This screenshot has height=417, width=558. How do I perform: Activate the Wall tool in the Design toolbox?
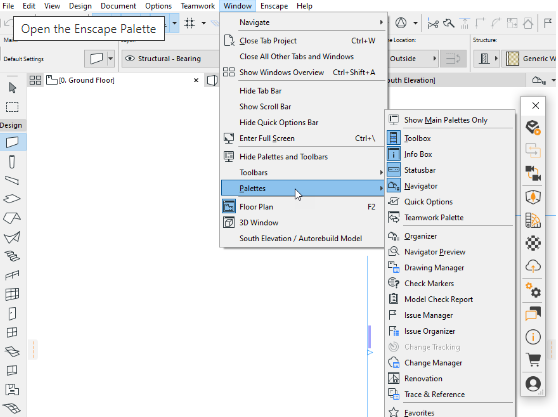point(12,142)
